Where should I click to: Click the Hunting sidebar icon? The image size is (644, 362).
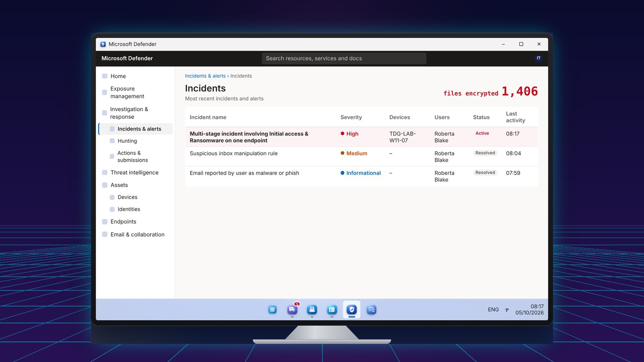[112, 141]
